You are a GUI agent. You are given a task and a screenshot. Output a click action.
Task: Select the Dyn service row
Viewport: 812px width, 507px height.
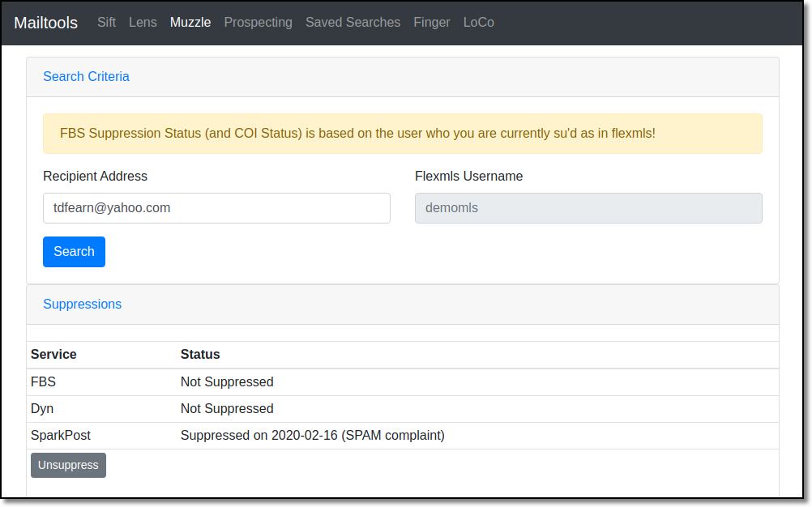click(403, 409)
